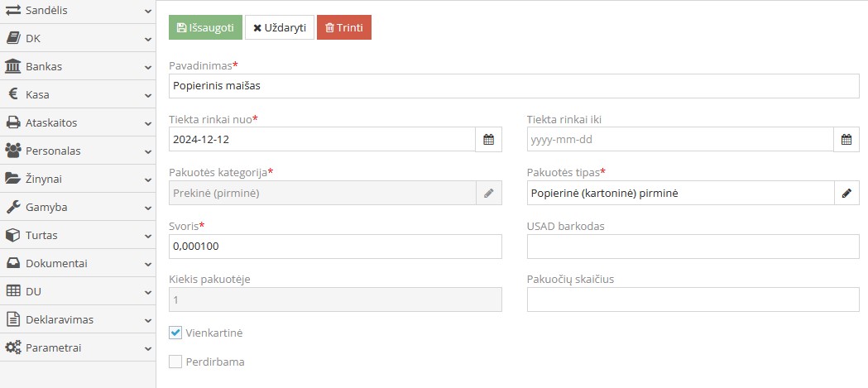Open calendar for Tiekta rinkai iki date

[846, 140]
